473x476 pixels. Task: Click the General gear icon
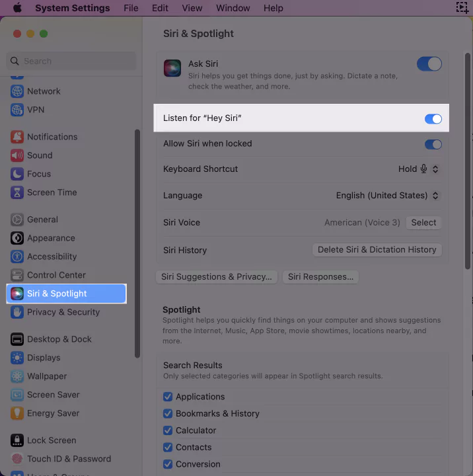(17, 219)
